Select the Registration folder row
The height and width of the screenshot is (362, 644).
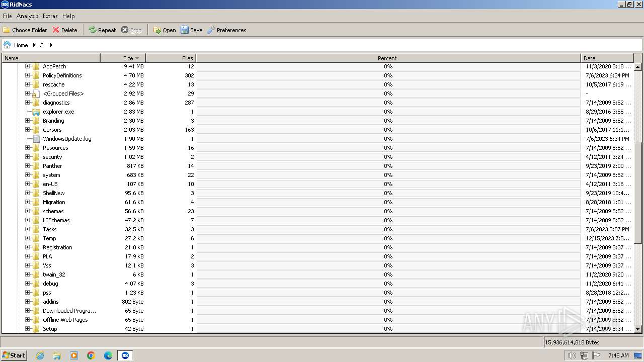point(317,247)
